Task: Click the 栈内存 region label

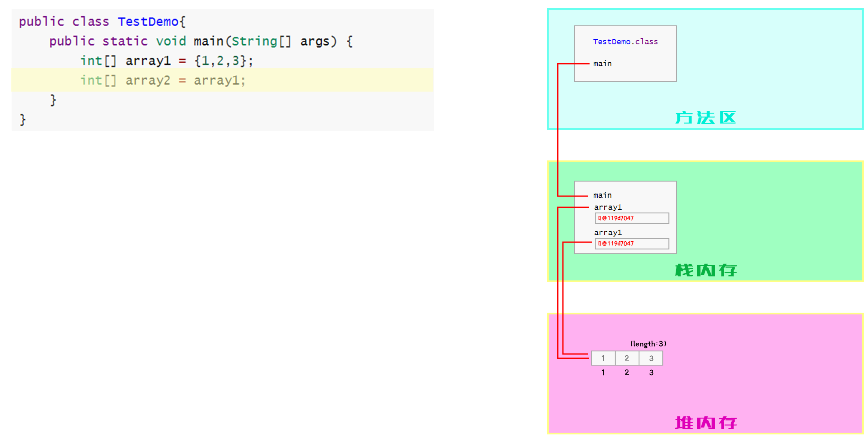Action: pos(705,270)
